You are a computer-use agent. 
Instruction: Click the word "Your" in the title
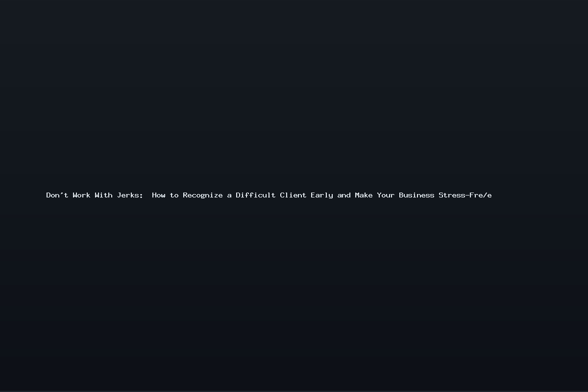coord(386,195)
